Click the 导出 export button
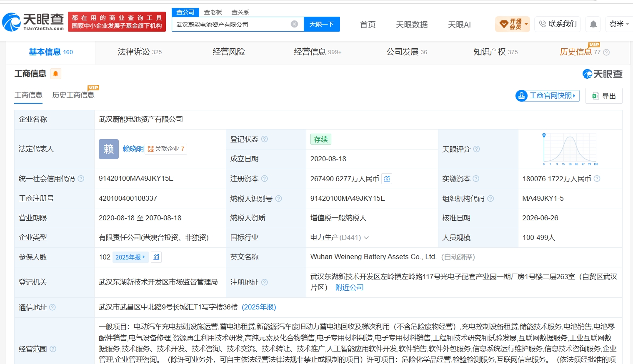The height and width of the screenshot is (364, 633). point(604,96)
